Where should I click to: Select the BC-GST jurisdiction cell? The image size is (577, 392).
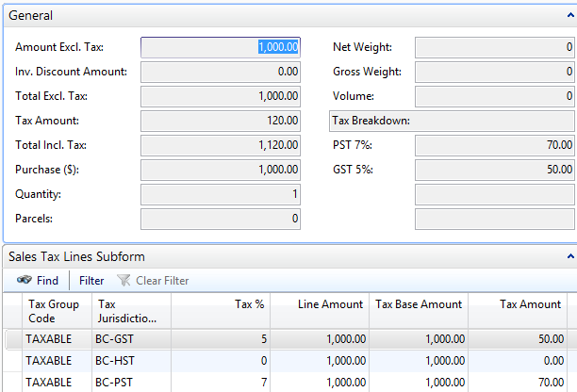[131, 339]
